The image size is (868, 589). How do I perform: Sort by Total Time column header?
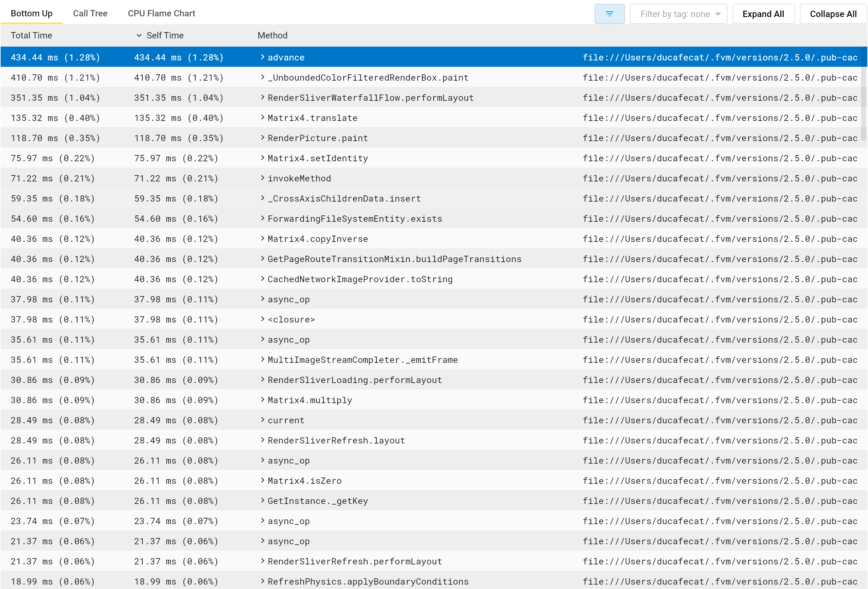[x=31, y=36]
